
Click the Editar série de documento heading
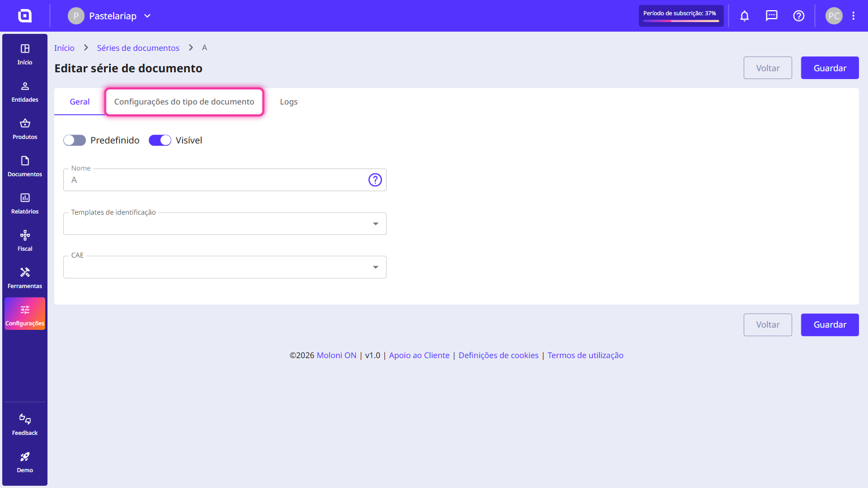pos(128,68)
